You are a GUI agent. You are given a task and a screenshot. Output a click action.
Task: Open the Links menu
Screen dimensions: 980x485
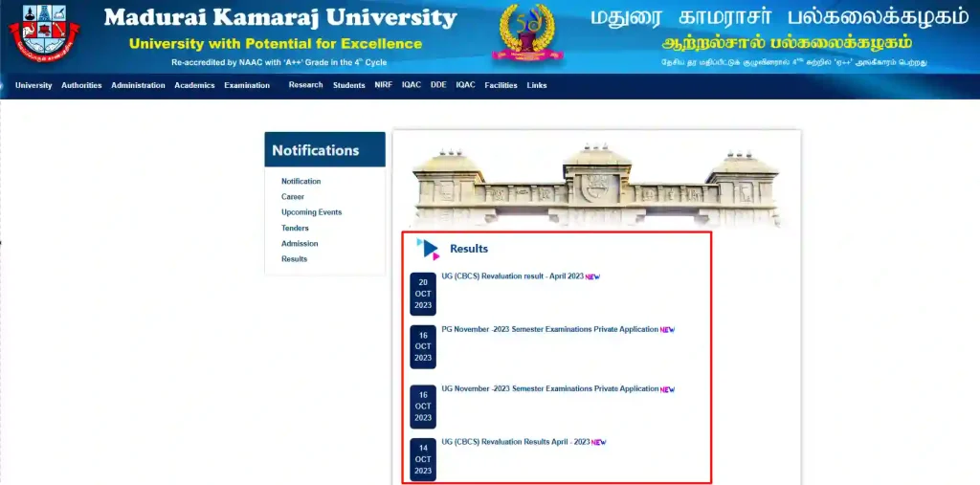coord(536,86)
